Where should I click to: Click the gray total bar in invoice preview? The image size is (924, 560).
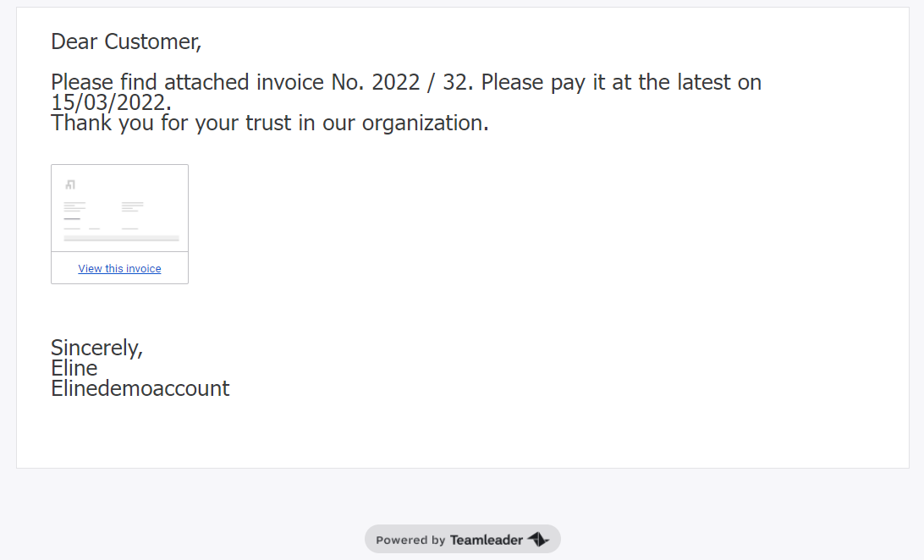pyautogui.click(x=121, y=239)
